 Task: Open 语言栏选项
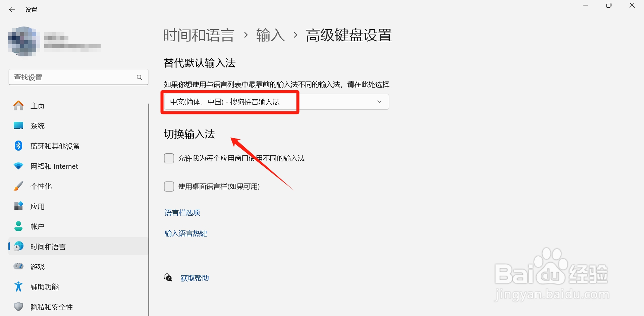tap(182, 212)
